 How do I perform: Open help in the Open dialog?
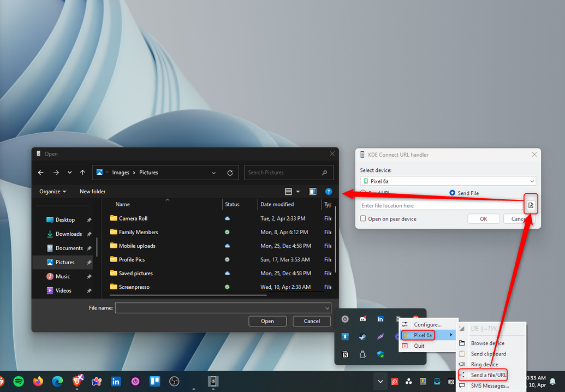pyautogui.click(x=329, y=192)
